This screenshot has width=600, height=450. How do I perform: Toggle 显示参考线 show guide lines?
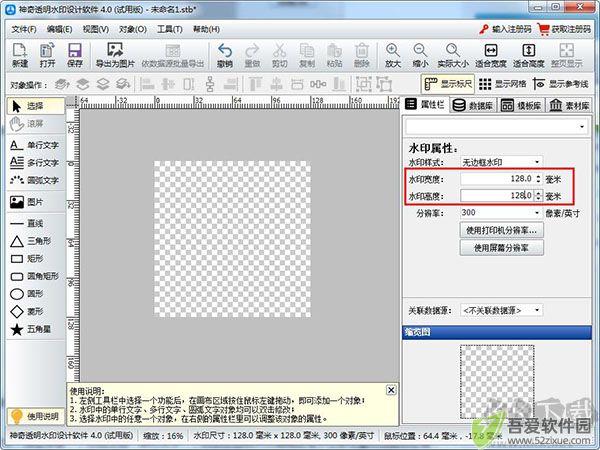point(561,84)
